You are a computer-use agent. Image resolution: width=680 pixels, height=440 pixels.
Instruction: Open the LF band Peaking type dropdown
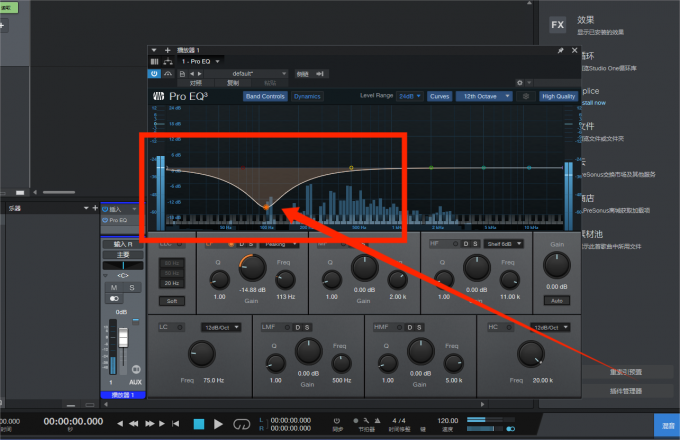click(279, 244)
